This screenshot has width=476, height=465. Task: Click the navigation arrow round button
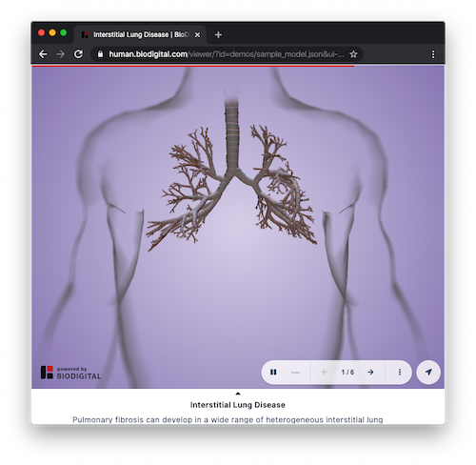click(428, 372)
